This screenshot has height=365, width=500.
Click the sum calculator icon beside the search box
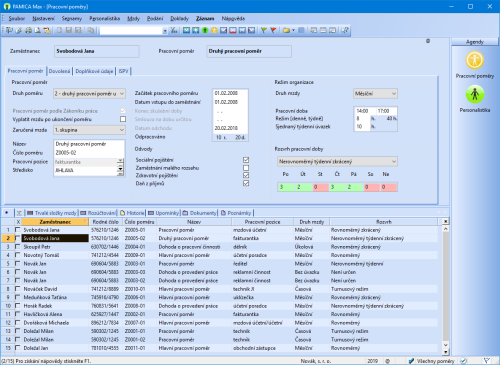tap(174, 30)
